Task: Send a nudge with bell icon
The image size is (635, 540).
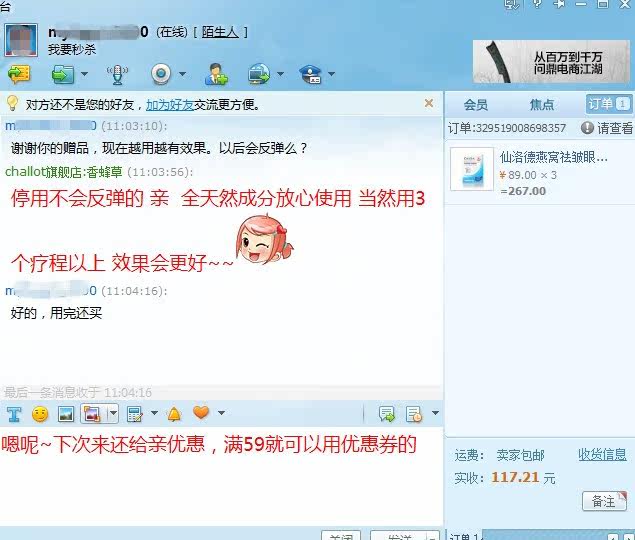Action: 174,414
